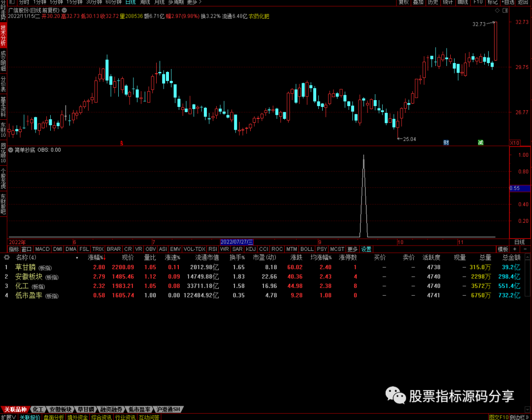Select the RSI indicator
The width and height of the screenshot is (532, 420).
(x=213, y=249)
